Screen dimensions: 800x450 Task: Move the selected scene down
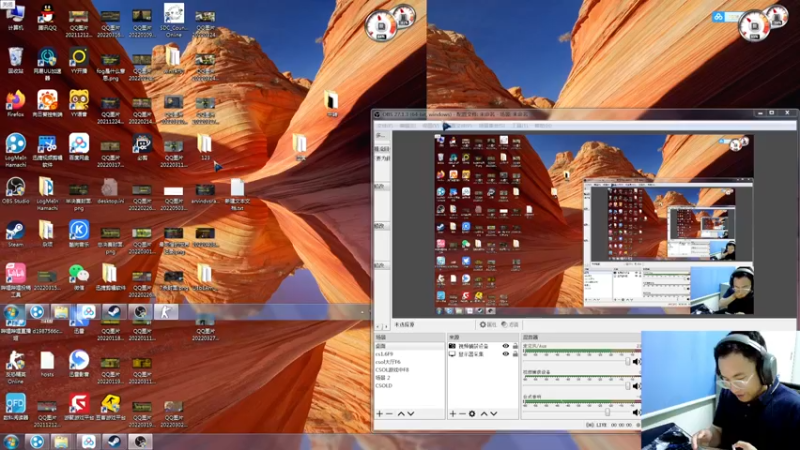pyautogui.click(x=411, y=413)
